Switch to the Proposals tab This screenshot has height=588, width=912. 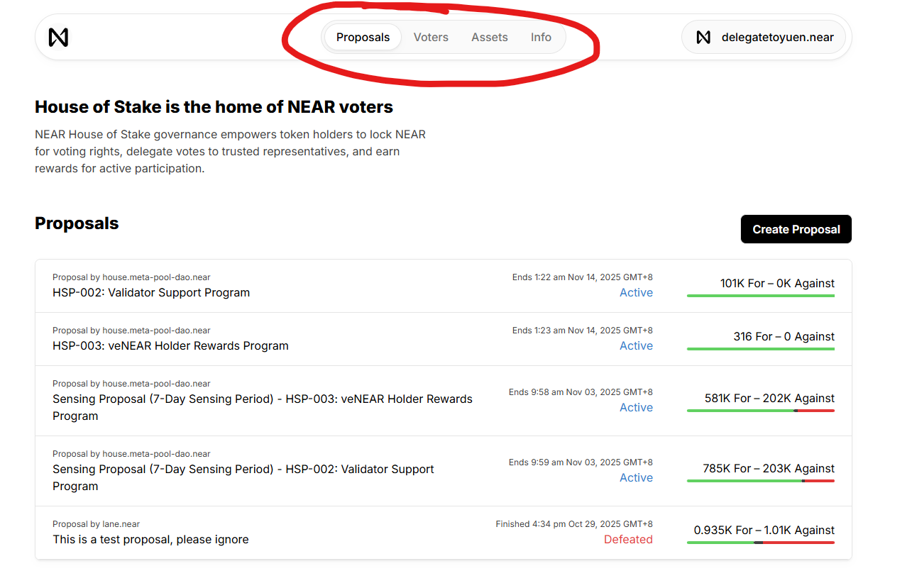tap(363, 37)
